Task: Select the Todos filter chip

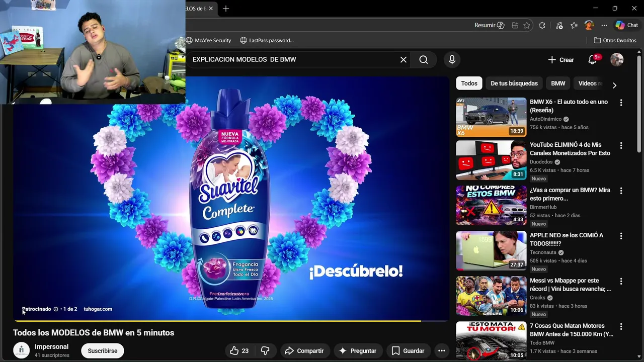Action: click(469, 83)
